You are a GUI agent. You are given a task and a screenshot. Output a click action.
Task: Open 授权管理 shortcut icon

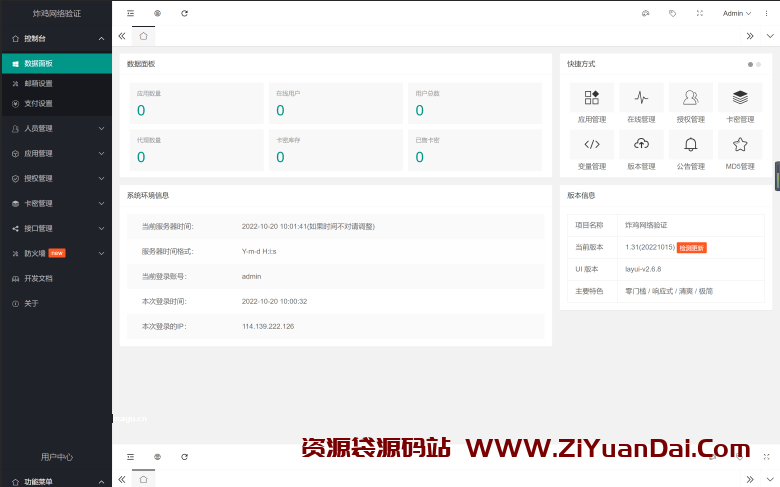click(690, 97)
